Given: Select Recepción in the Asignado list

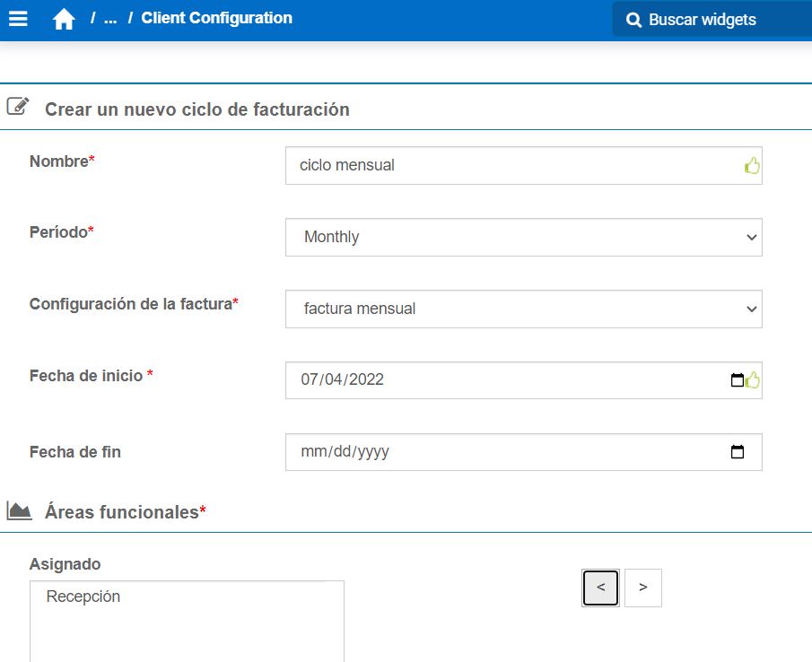Looking at the screenshot, I should click(x=85, y=596).
